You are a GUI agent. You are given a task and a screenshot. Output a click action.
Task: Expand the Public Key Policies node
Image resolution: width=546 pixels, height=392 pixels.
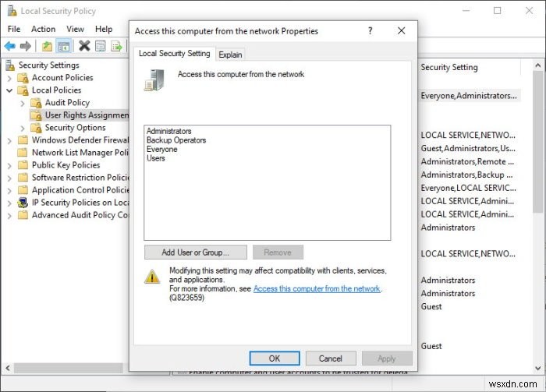(9, 165)
